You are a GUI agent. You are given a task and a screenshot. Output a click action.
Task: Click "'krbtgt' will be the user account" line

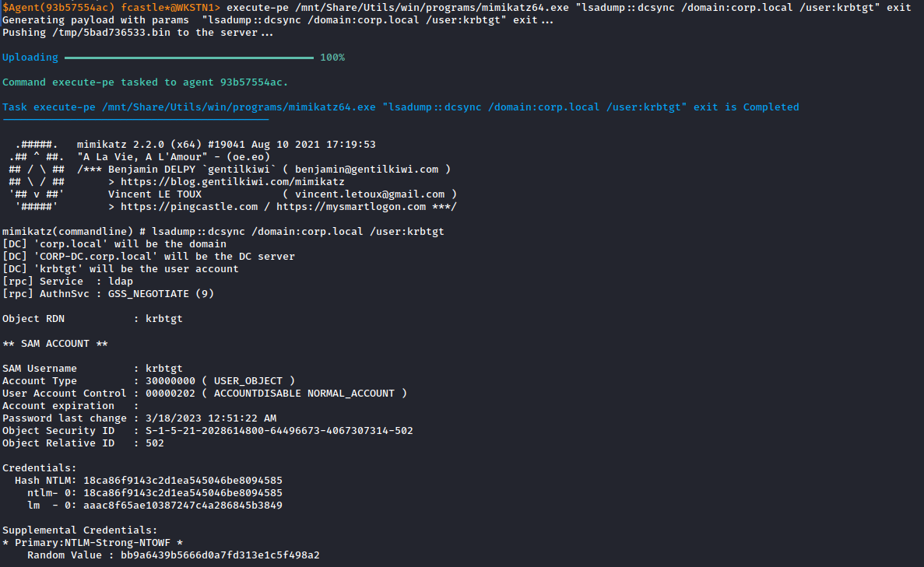point(120,269)
